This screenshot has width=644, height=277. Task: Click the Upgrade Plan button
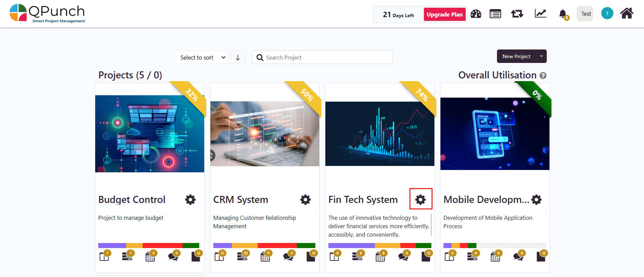point(444,14)
